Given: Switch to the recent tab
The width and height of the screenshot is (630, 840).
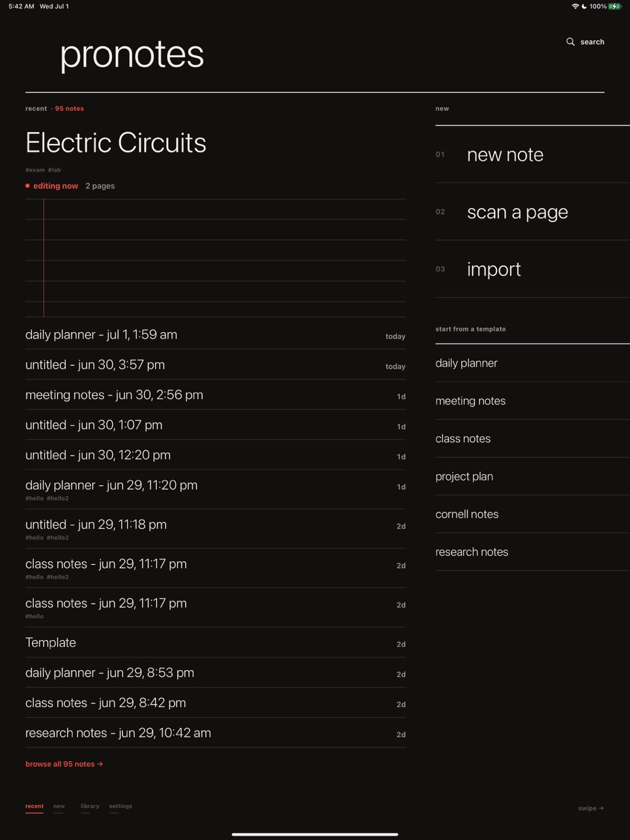Looking at the screenshot, I should click(35, 806).
